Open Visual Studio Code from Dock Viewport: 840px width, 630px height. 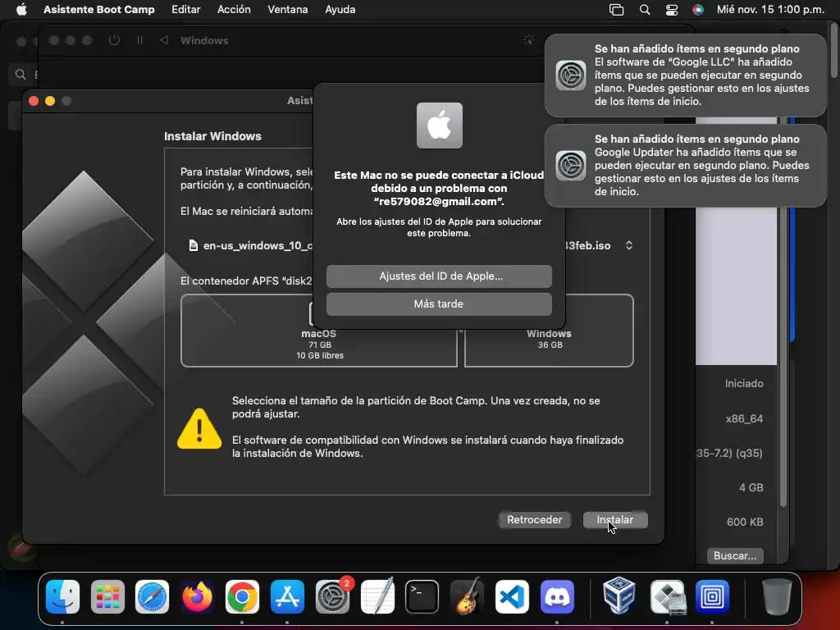(512, 596)
